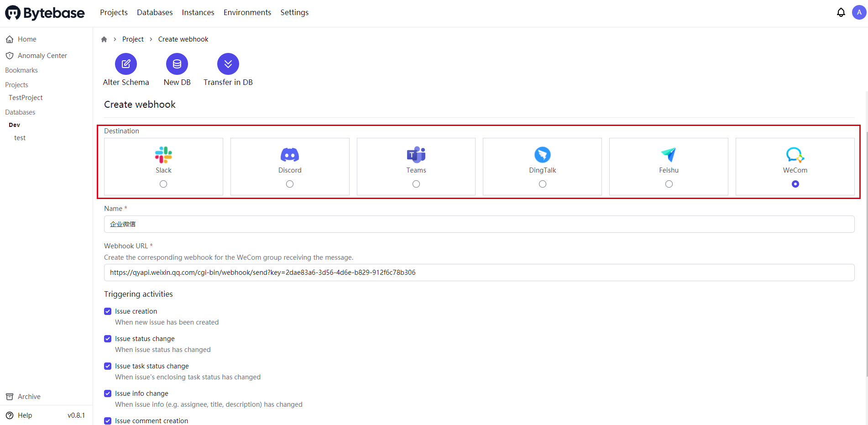The width and height of the screenshot is (868, 425).
Task: Click the Anomaly Center shield icon
Action: [10, 56]
